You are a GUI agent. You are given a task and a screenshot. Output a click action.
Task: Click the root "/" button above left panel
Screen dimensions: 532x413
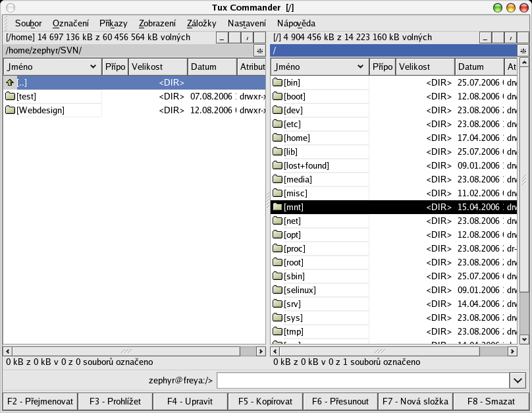[247, 38]
